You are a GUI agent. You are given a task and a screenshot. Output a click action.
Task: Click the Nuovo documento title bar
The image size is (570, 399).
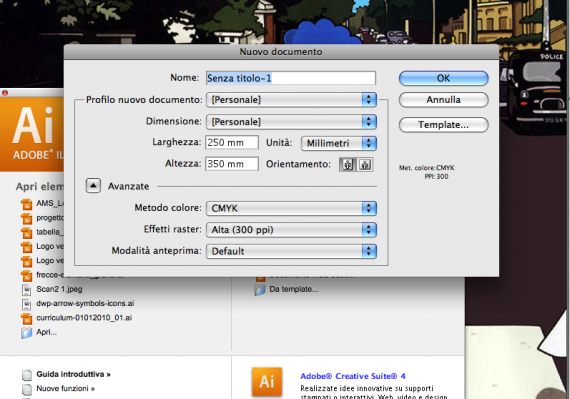click(281, 52)
